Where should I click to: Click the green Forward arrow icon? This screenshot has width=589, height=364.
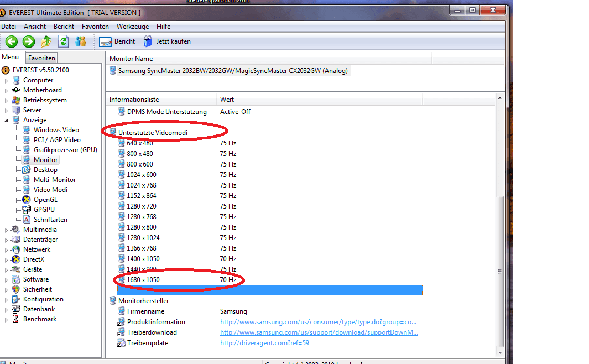point(29,41)
